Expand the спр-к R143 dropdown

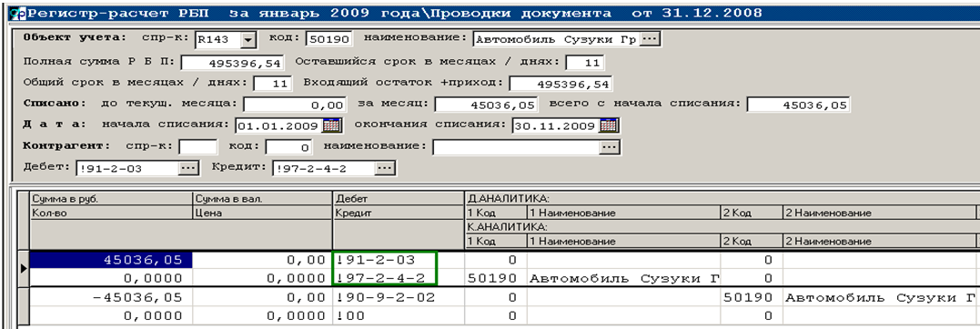248,39
